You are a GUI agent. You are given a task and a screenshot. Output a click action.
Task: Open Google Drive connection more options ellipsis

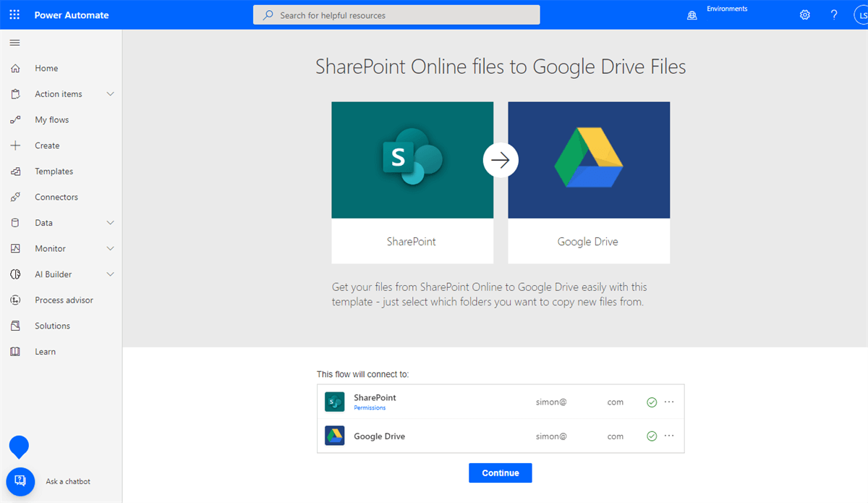pyautogui.click(x=669, y=436)
